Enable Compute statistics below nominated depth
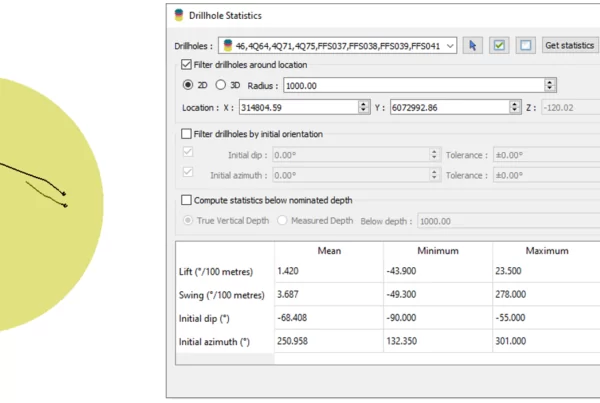600x403 pixels. (187, 200)
